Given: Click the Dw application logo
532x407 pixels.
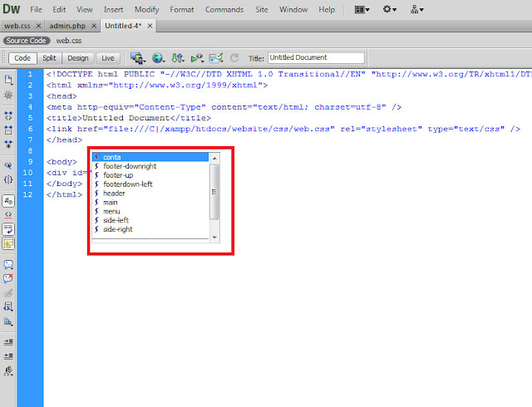Looking at the screenshot, I should 12,9.
